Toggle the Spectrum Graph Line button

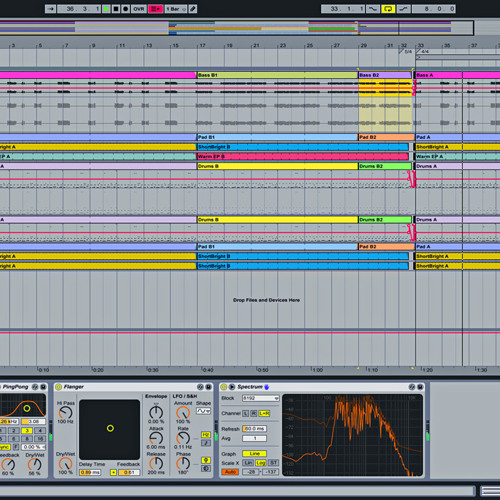(255, 454)
